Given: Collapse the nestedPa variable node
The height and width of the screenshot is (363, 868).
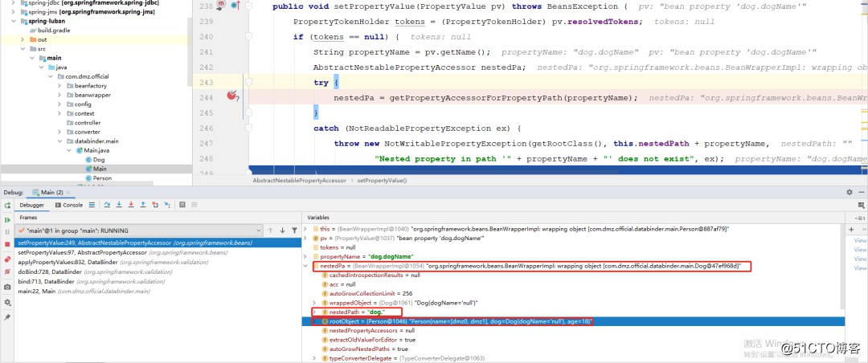Looking at the screenshot, I should (305, 265).
